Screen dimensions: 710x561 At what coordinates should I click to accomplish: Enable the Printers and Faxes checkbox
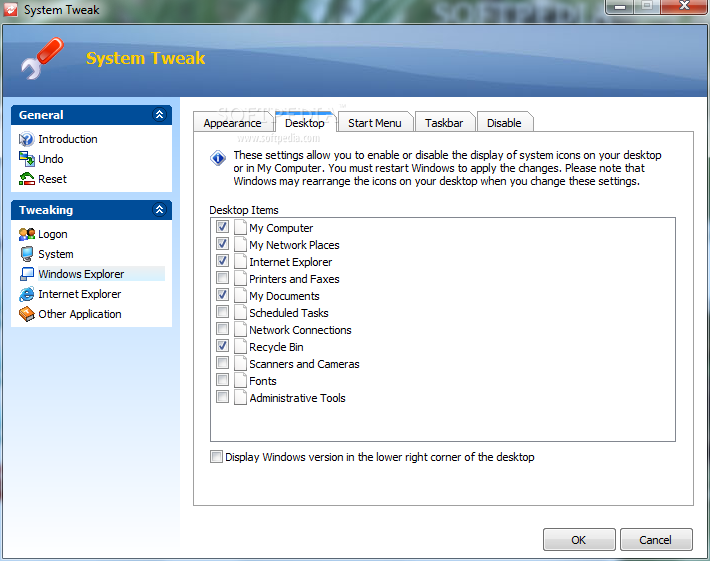(222, 278)
